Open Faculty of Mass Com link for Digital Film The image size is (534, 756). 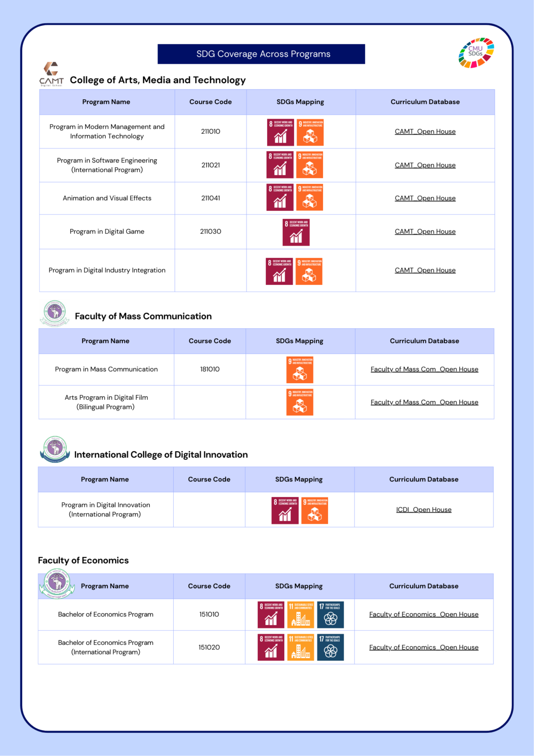(424, 403)
